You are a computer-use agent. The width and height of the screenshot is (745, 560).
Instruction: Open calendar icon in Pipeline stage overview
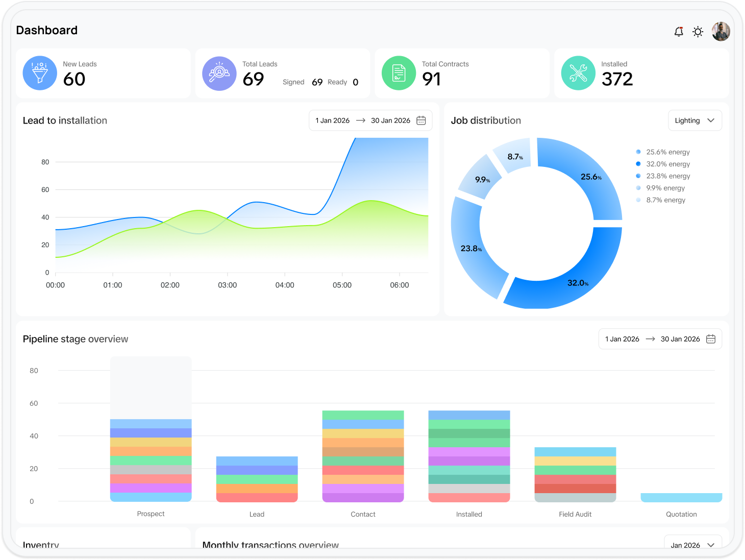(711, 339)
